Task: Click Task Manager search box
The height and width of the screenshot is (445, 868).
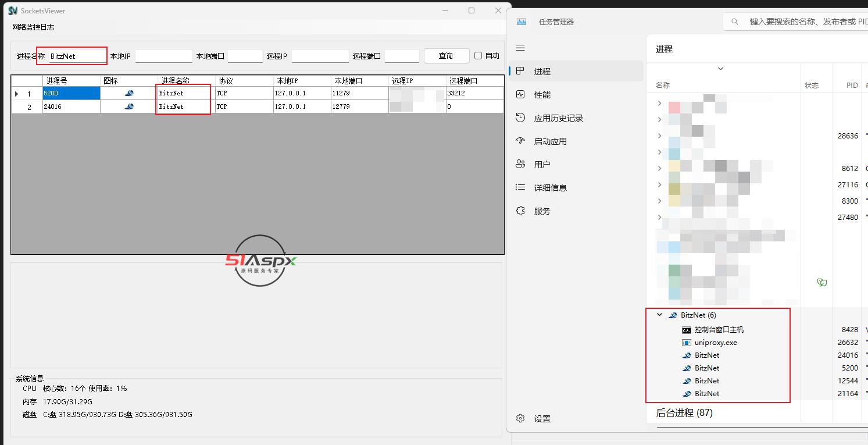Action: tap(795, 22)
